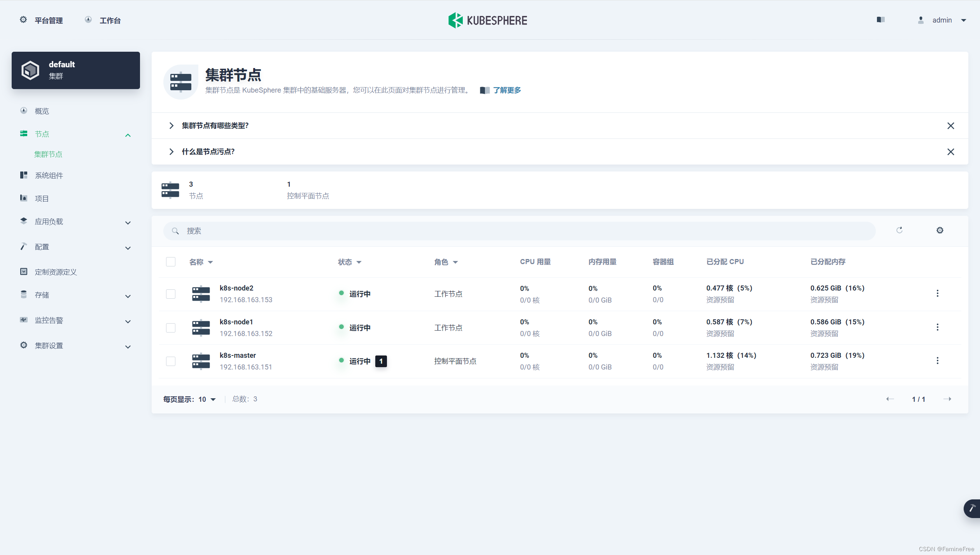The image size is (980, 555).
Task: Click the next page arrow
Action: pos(948,399)
